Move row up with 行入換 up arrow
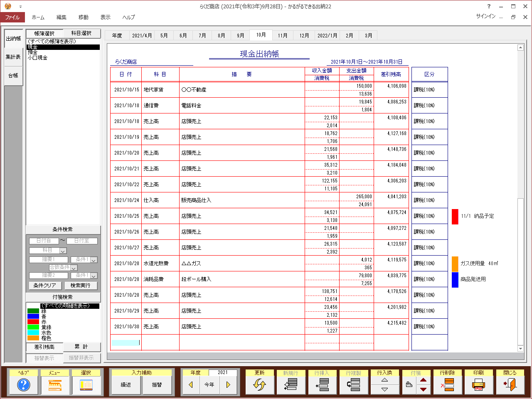This screenshot has width=532, height=399. [x=385, y=380]
